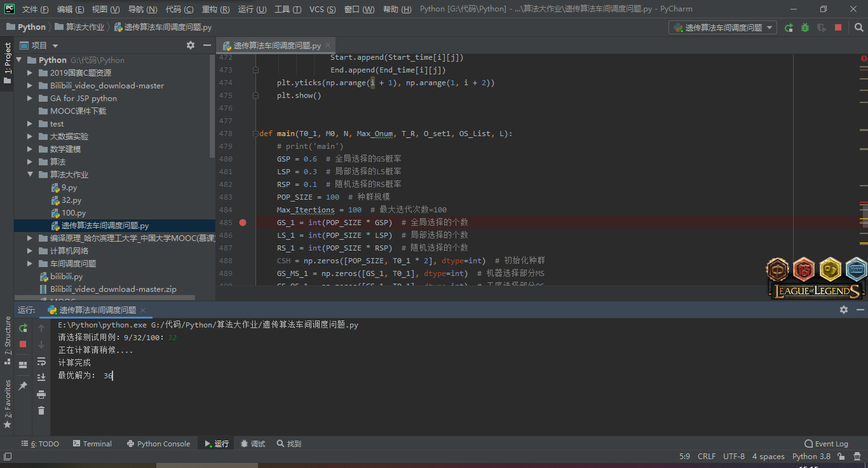This screenshot has width=868, height=468.
Task: Click the Project tree vertical scrollbar
Action: [x=212, y=108]
